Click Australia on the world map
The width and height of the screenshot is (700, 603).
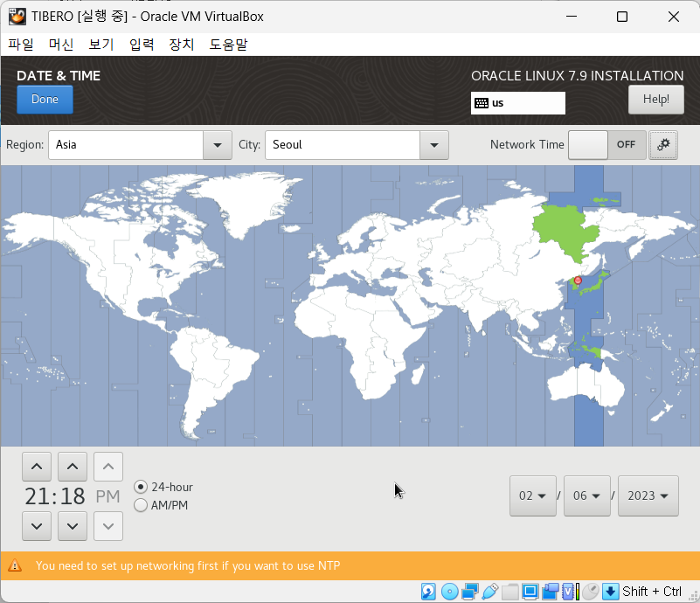(586, 386)
